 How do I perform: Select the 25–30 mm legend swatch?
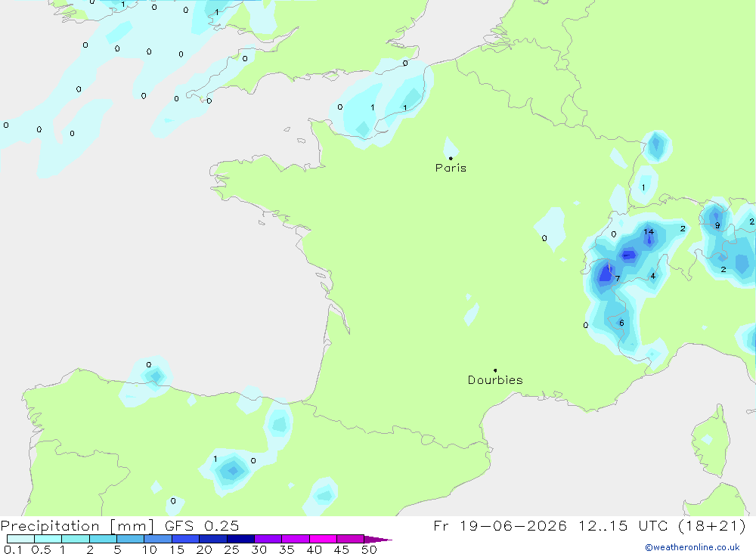pos(240,539)
